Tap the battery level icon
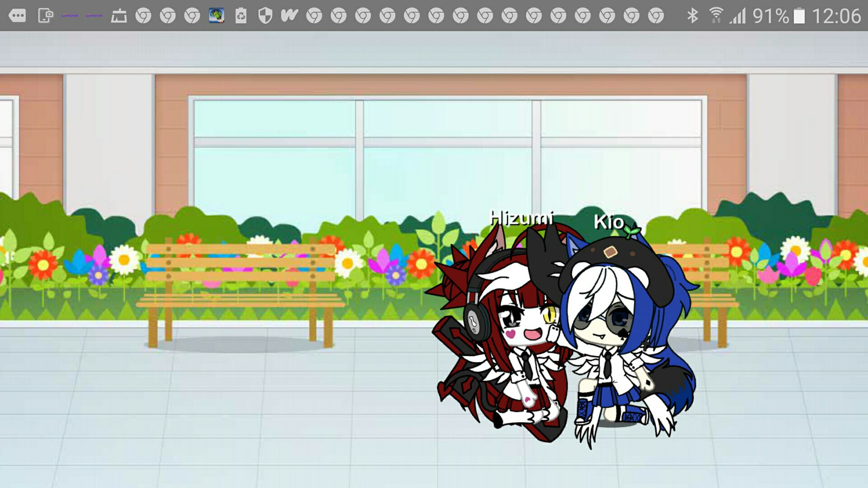 [799, 16]
